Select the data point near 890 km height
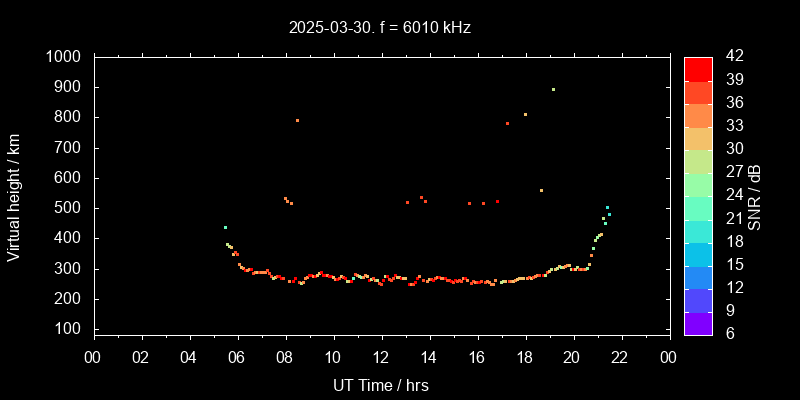The image size is (800, 400). [553, 89]
